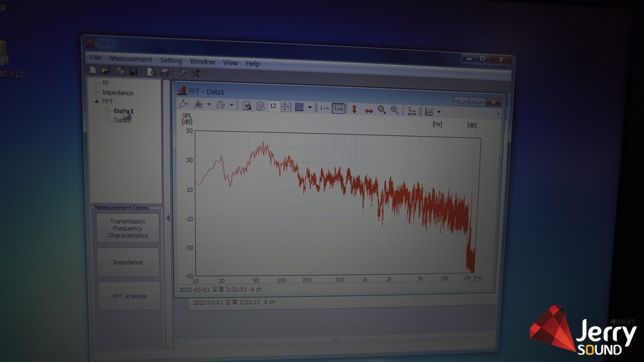Click the Save floppy disk icon
Image resolution: width=644 pixels, height=362 pixels.
point(133,72)
